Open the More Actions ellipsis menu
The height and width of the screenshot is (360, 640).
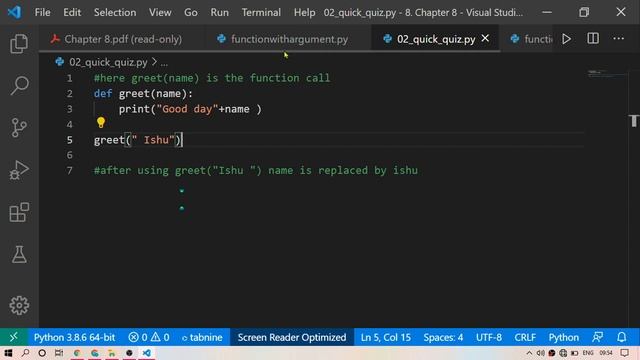coord(618,38)
